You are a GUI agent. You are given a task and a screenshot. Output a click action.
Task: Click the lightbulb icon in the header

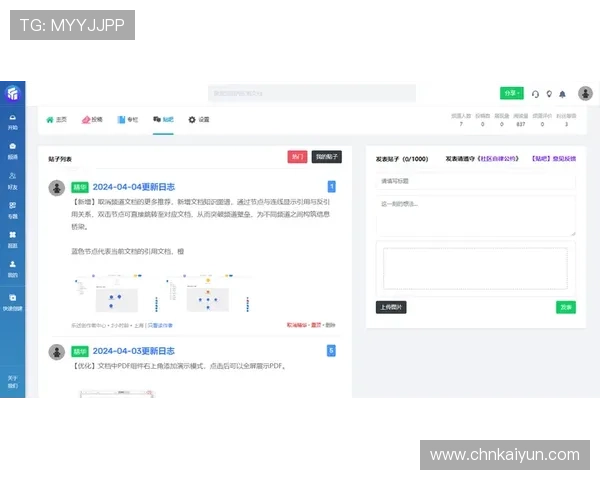coord(549,94)
